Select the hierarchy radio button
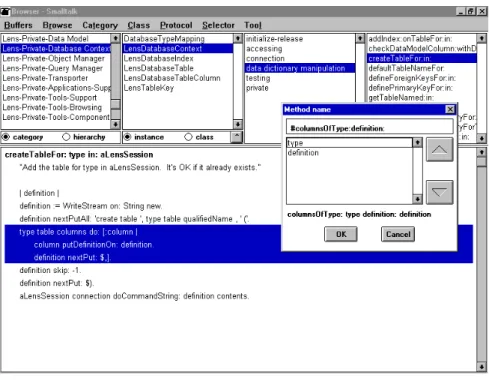This screenshot has height=381, width=489. (66, 137)
